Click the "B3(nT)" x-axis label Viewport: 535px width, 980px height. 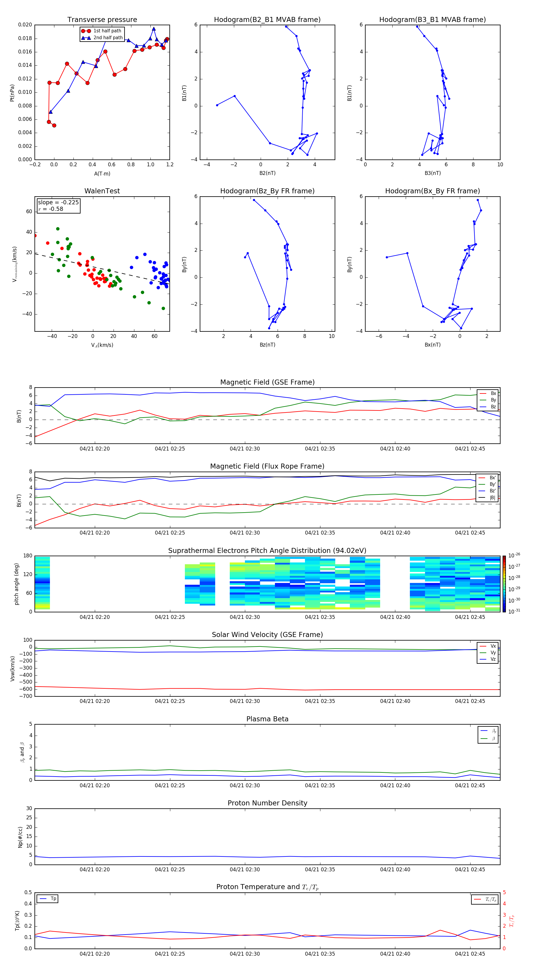coord(432,173)
